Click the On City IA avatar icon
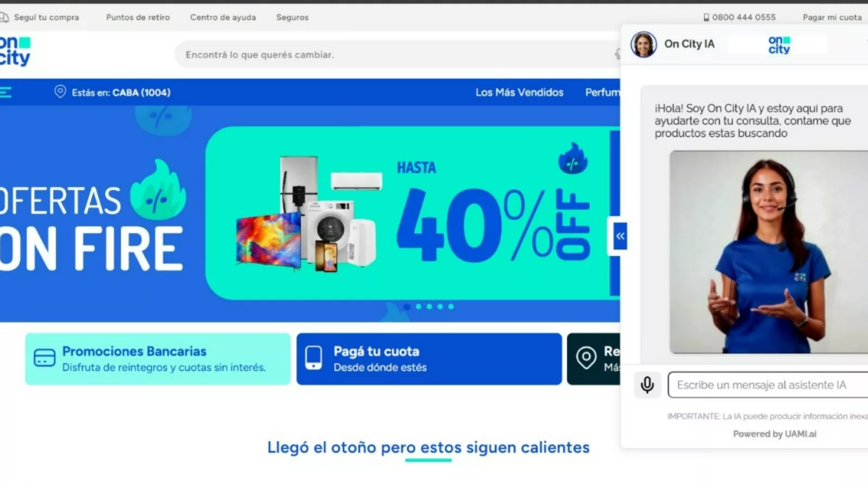The image size is (868, 488). coord(643,44)
